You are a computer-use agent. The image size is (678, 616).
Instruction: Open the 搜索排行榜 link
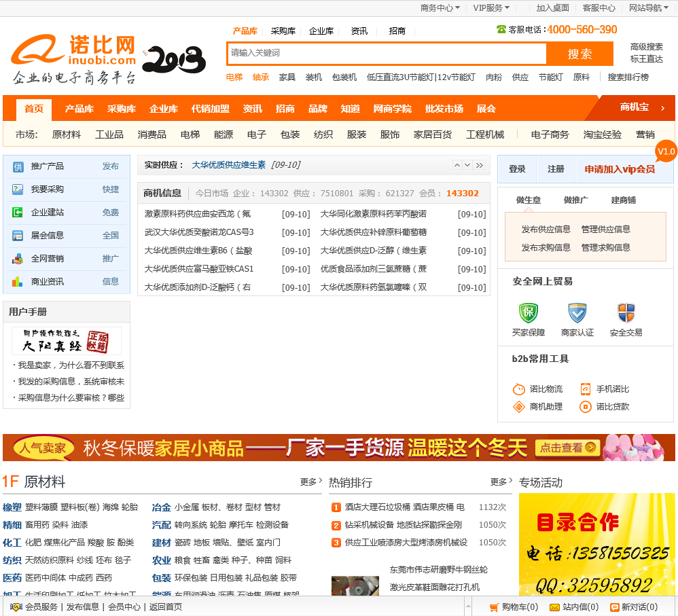click(628, 77)
